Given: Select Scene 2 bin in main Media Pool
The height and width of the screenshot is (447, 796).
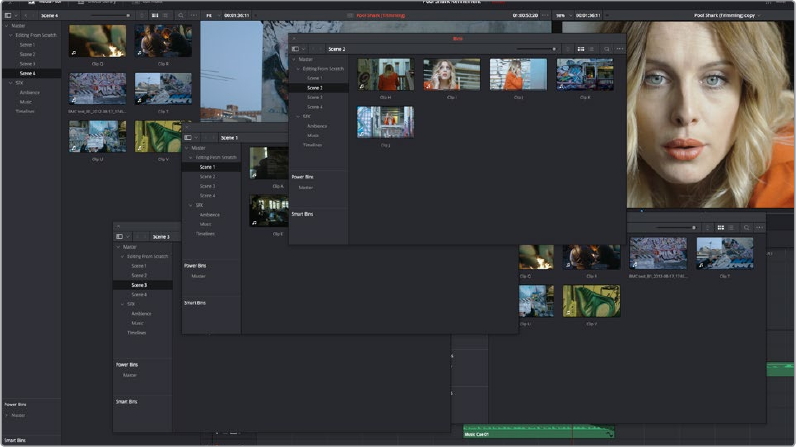Looking at the screenshot, I should pyautogui.click(x=27, y=54).
